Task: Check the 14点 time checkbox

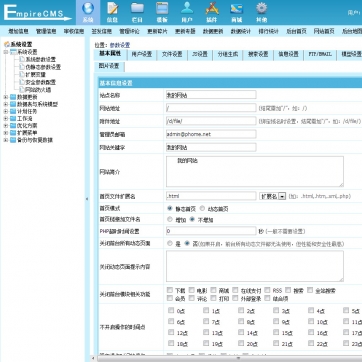Action: click(241, 332)
